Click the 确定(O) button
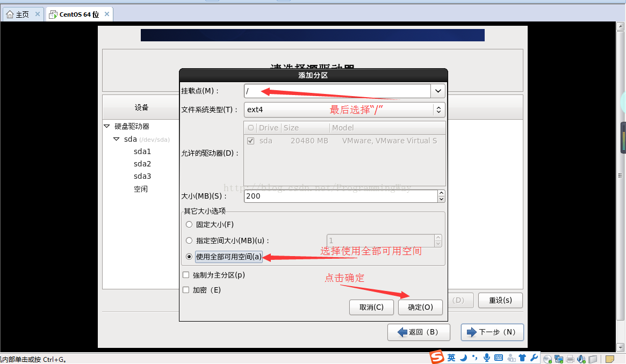 tap(420, 307)
